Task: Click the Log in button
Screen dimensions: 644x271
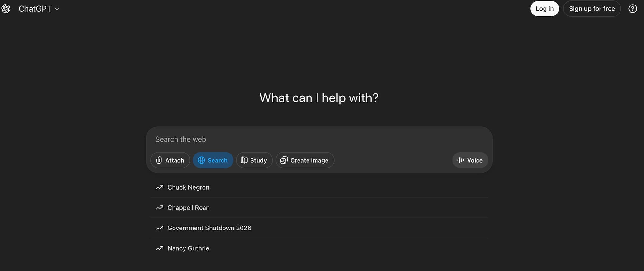Action: coord(545,9)
